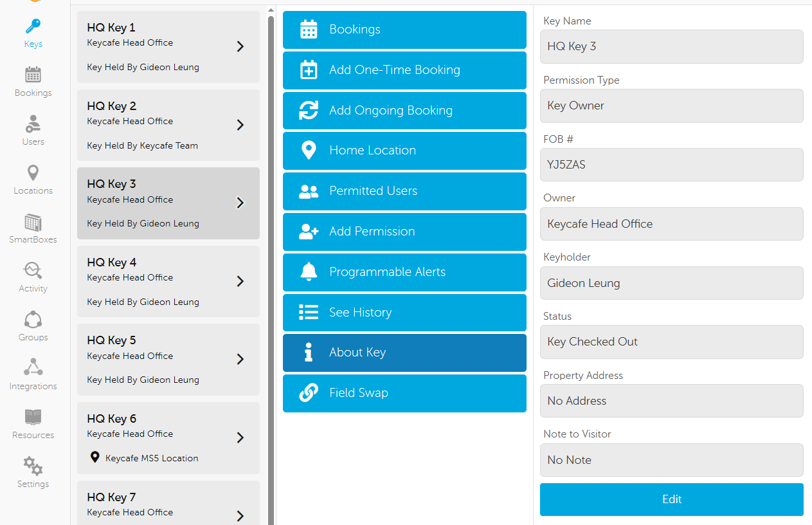This screenshot has width=812, height=525.
Task: Expand HQ Key 1 chevron arrow
Action: 240,46
